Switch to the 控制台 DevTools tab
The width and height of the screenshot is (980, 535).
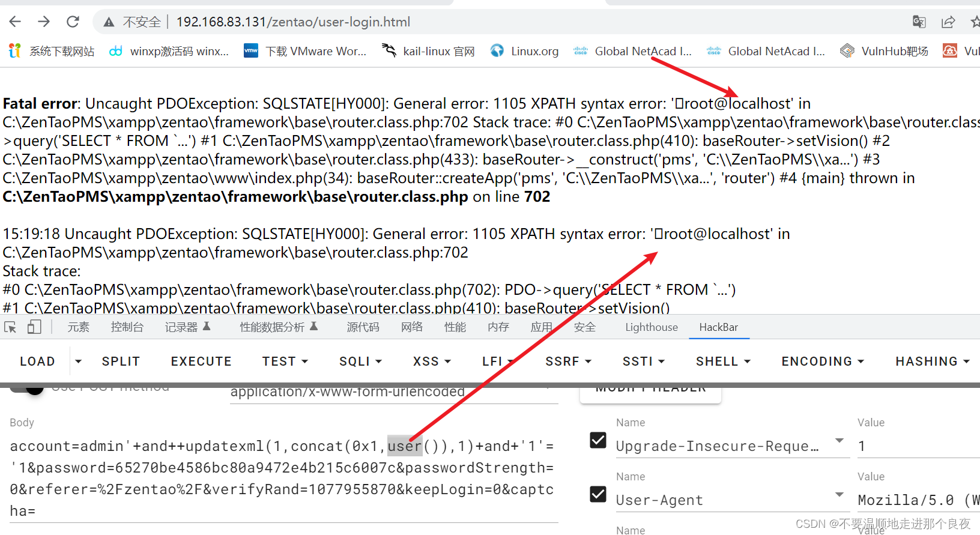[127, 327]
